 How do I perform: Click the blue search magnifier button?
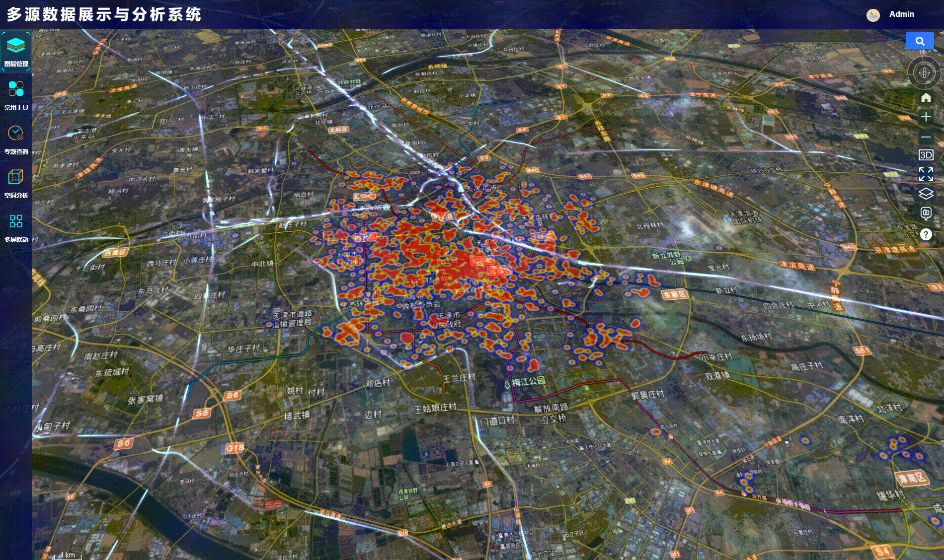coord(920,41)
